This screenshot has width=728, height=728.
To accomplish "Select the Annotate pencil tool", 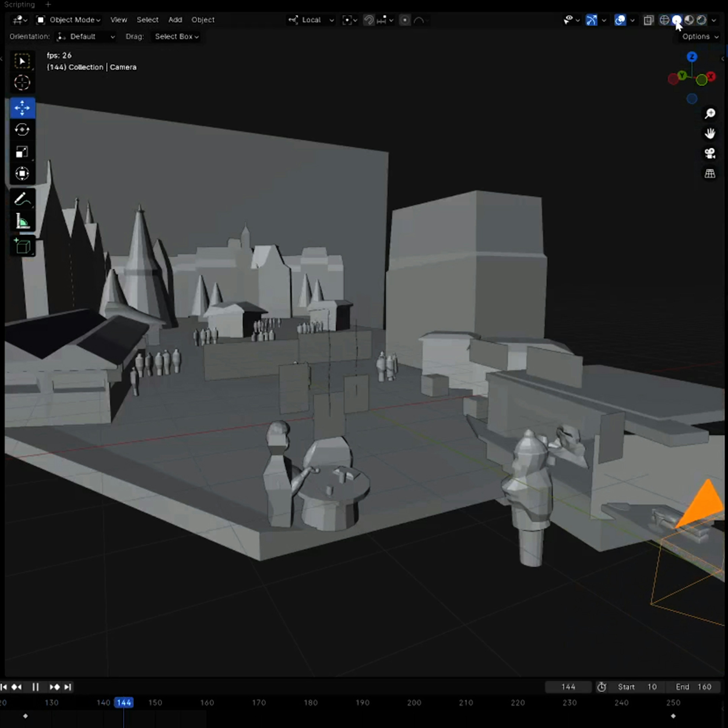I will click(22, 199).
